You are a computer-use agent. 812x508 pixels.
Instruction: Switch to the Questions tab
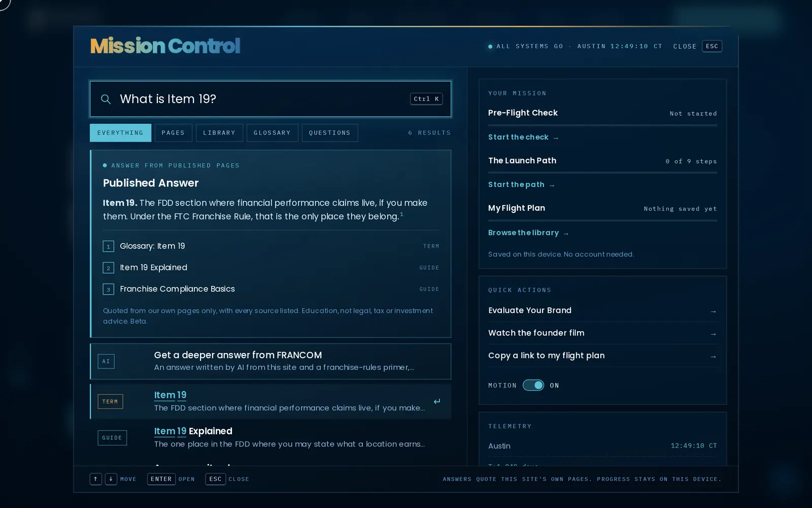click(x=330, y=133)
